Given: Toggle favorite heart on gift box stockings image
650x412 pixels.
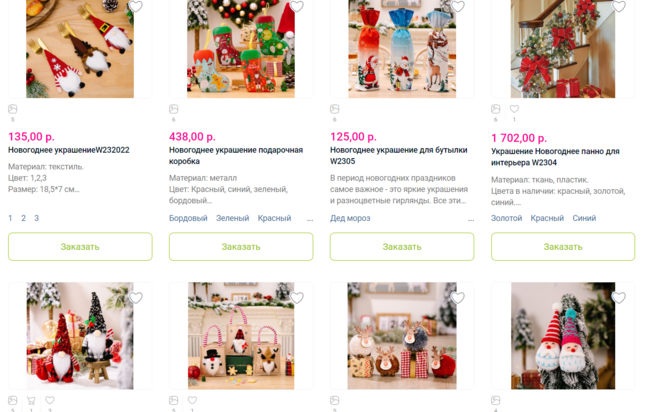Looking at the screenshot, I should coord(296,6).
